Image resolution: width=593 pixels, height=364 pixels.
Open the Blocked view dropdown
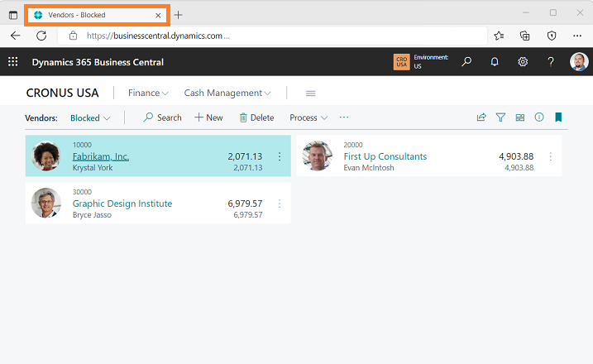coord(90,118)
